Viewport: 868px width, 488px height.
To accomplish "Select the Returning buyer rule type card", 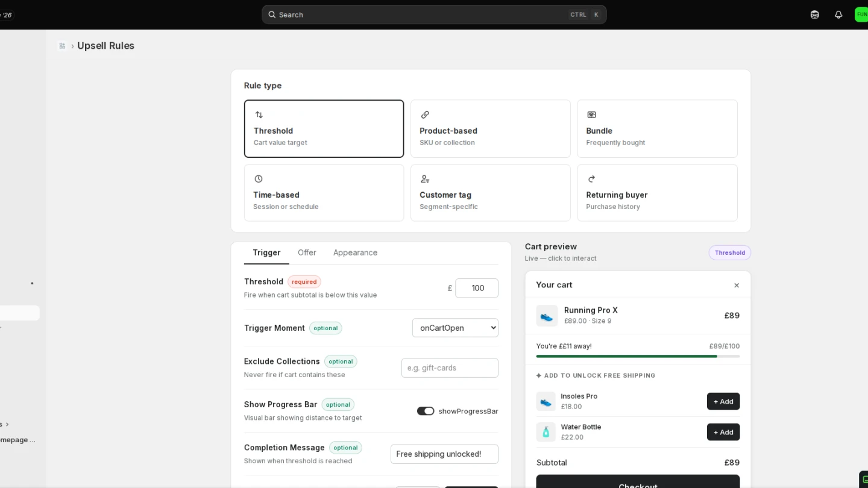I will point(657,193).
